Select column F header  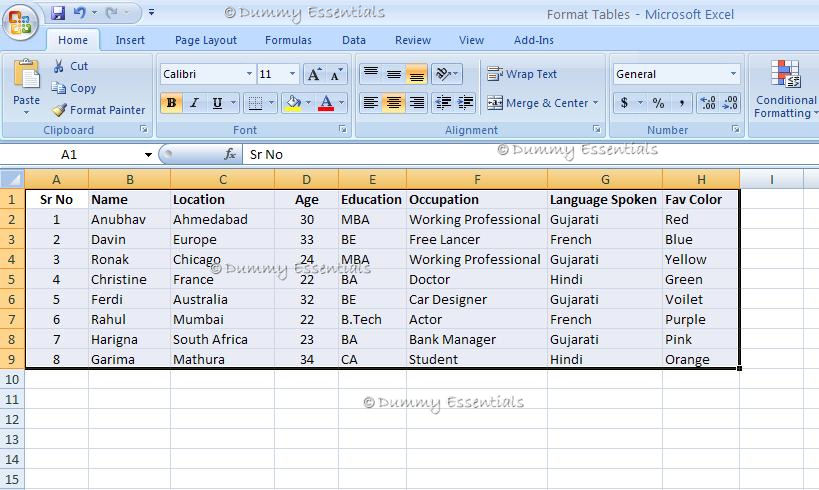[477, 179]
